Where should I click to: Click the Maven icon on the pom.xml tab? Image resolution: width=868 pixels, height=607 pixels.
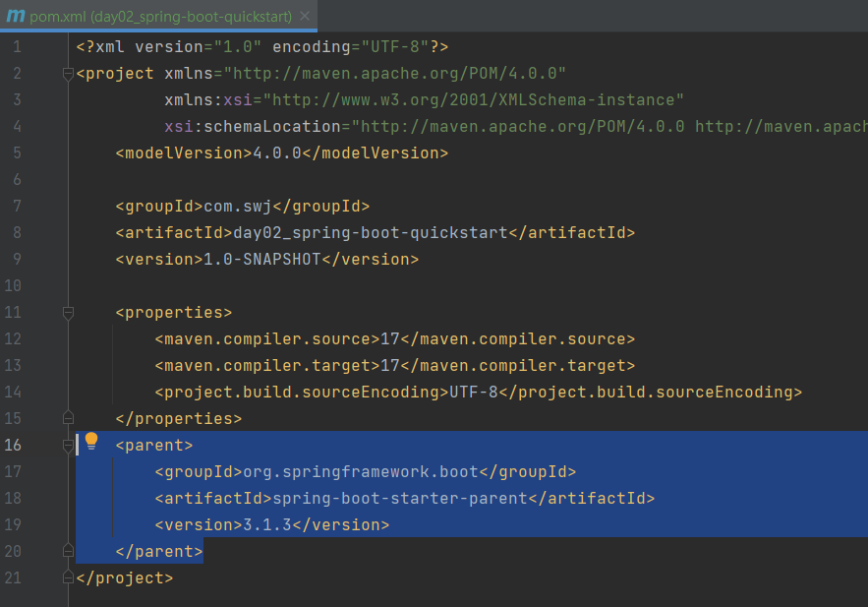coord(16,16)
